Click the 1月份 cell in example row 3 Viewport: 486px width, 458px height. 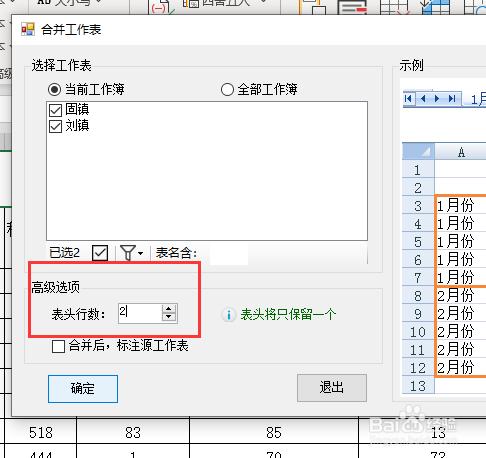tap(461, 205)
